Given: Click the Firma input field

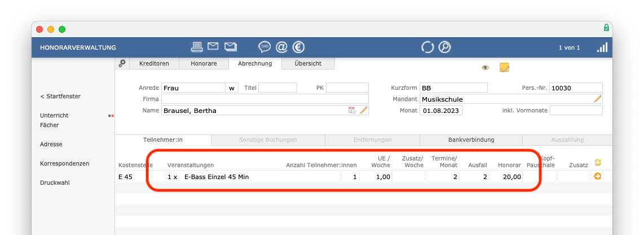Looking at the screenshot, I should click(265, 99).
